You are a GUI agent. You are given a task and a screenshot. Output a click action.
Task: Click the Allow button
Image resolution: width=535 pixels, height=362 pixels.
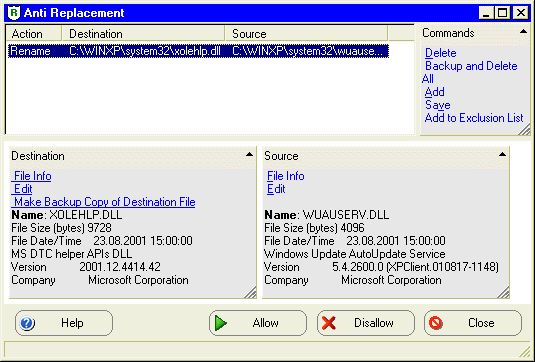tap(258, 323)
